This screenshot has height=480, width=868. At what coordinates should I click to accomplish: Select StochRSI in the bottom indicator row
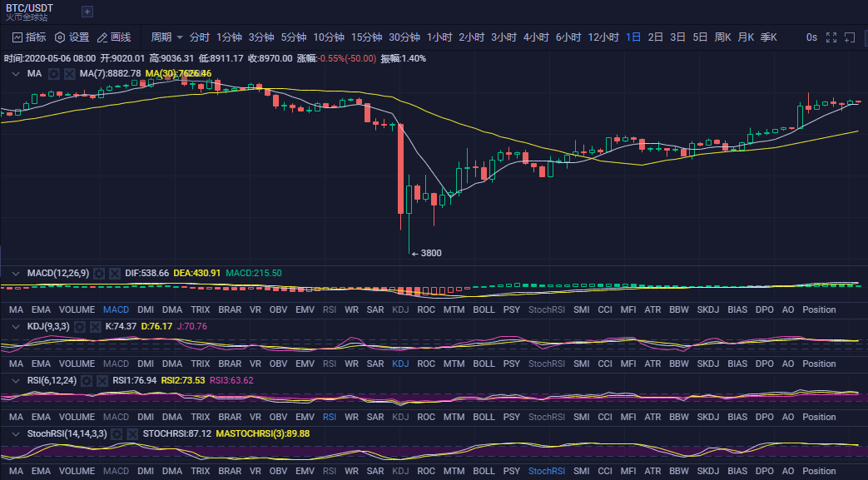(547, 471)
